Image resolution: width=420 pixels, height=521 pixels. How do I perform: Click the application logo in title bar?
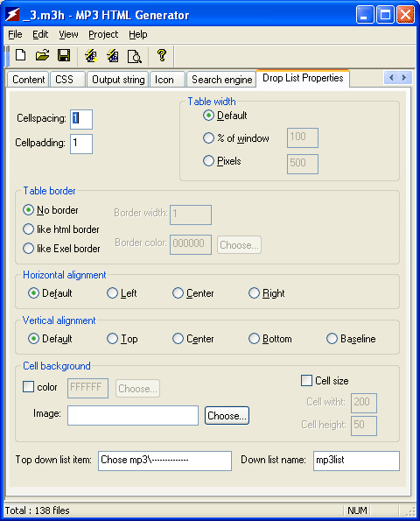[x=12, y=15]
